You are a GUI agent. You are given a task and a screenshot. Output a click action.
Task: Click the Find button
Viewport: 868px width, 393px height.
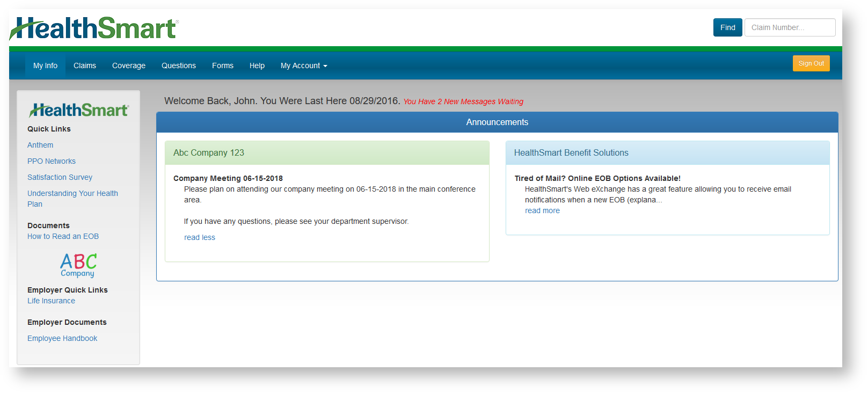[728, 27]
